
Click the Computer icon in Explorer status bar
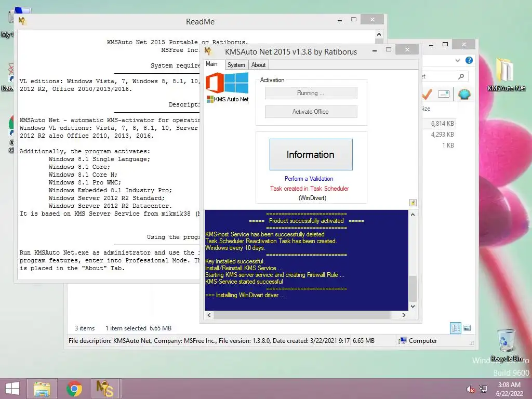point(403,341)
